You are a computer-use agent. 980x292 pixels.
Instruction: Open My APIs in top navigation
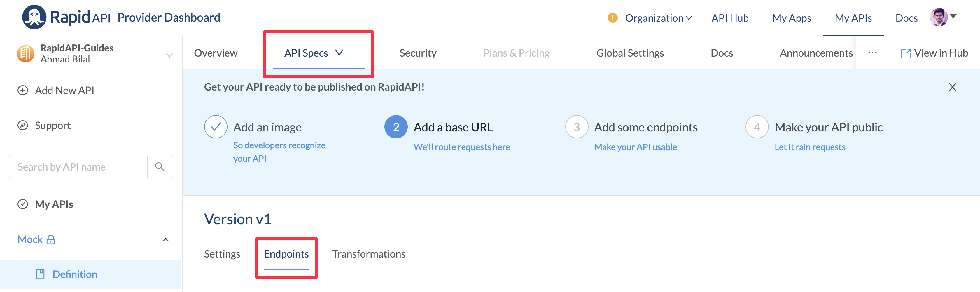pyautogui.click(x=853, y=18)
